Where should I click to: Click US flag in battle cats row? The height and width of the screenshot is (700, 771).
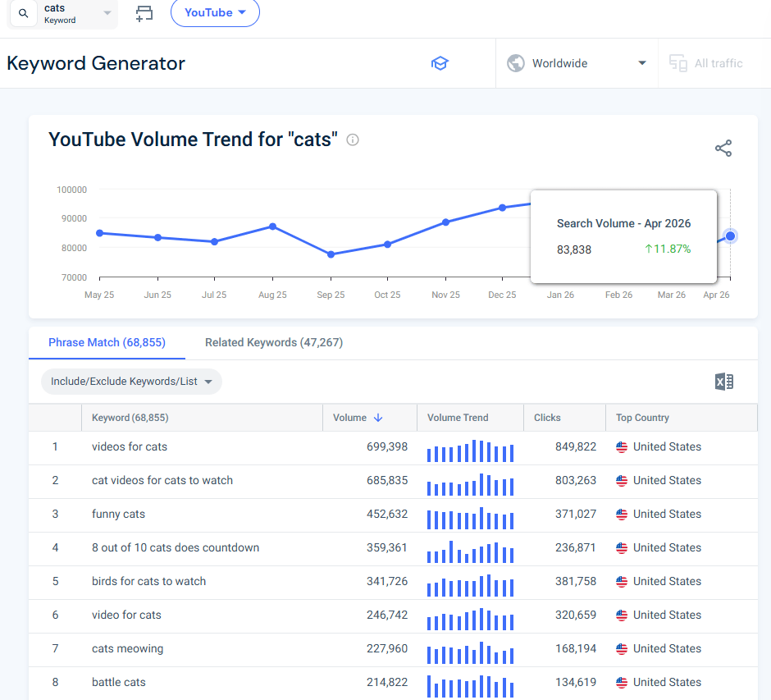tap(622, 682)
